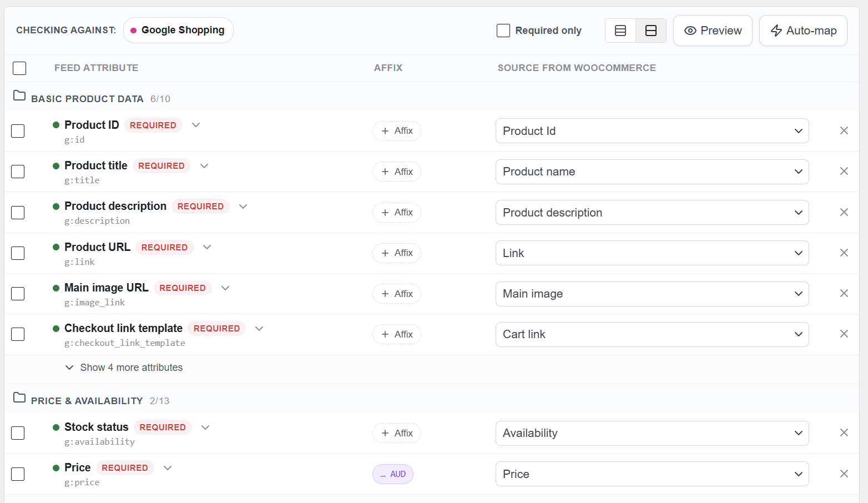Image resolution: width=868 pixels, height=503 pixels.
Task: Select the Price row checkbox
Action: [x=18, y=474]
